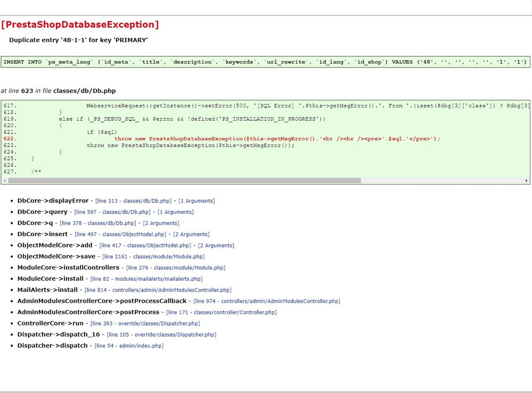
Task: Click the horizontal scrollbar thumb in code box
Action: coord(185,181)
